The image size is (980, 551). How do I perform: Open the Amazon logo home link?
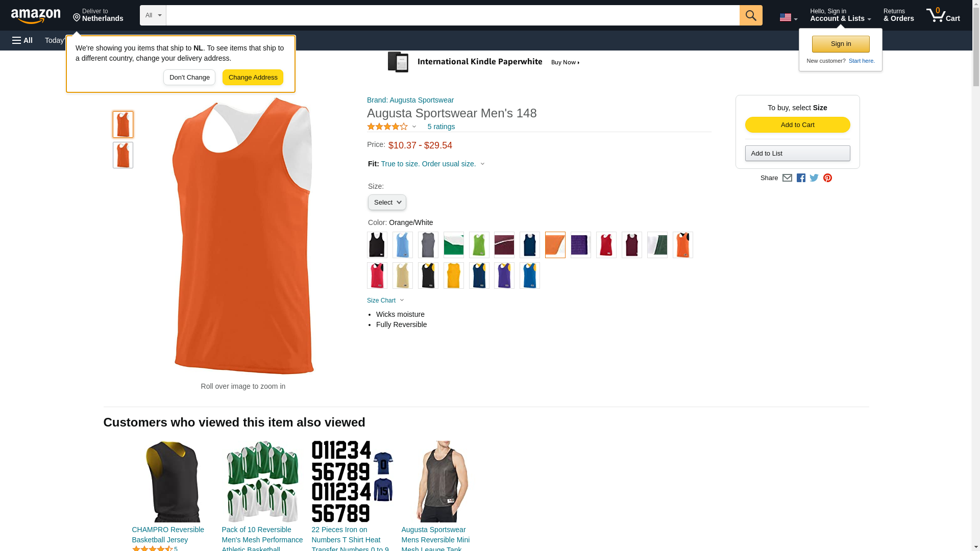point(36,16)
